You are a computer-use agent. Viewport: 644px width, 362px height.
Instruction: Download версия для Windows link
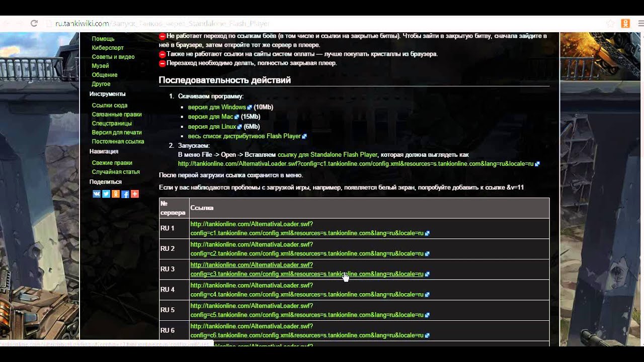coord(217,107)
